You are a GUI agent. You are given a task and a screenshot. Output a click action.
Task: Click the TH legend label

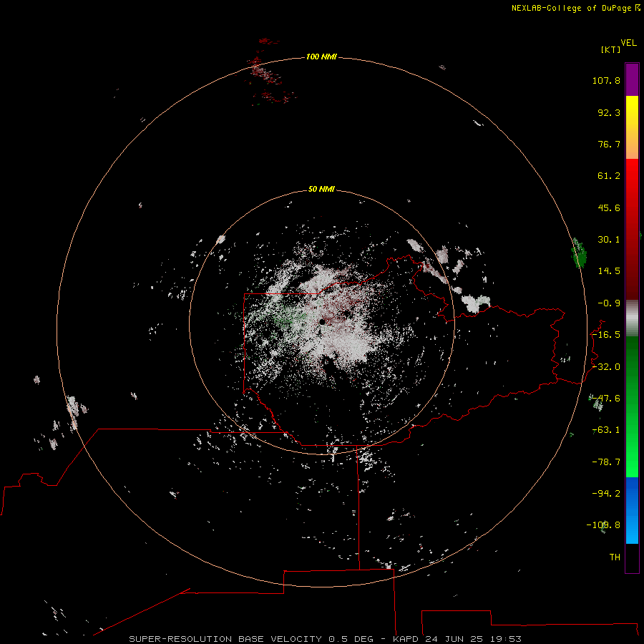[615, 557]
